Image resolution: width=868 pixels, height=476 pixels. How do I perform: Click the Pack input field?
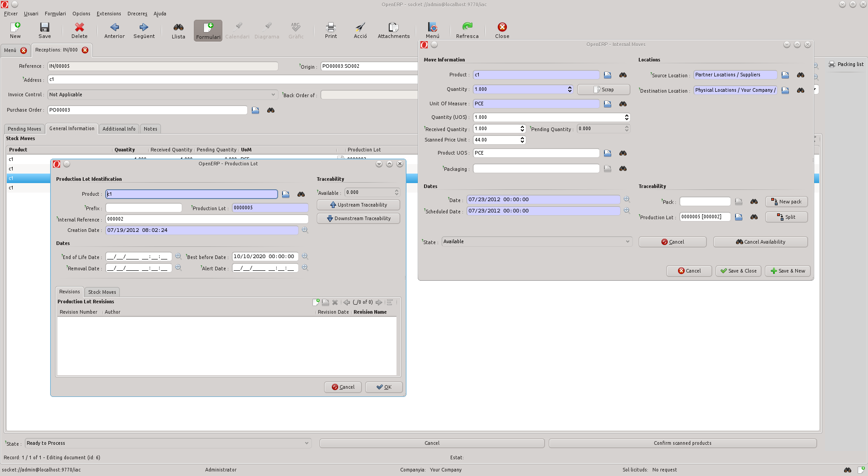(705, 202)
